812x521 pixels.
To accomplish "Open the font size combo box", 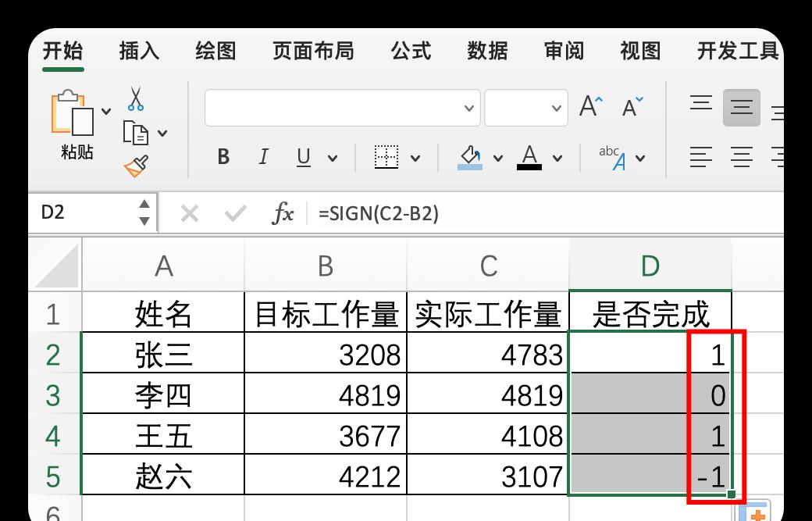I will click(526, 108).
